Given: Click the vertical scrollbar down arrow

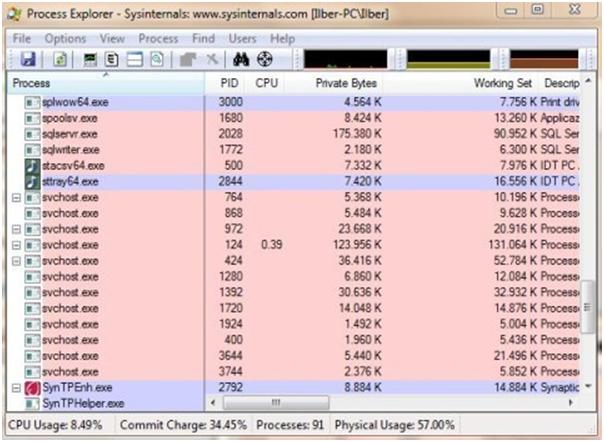Looking at the screenshot, I should (588, 386).
